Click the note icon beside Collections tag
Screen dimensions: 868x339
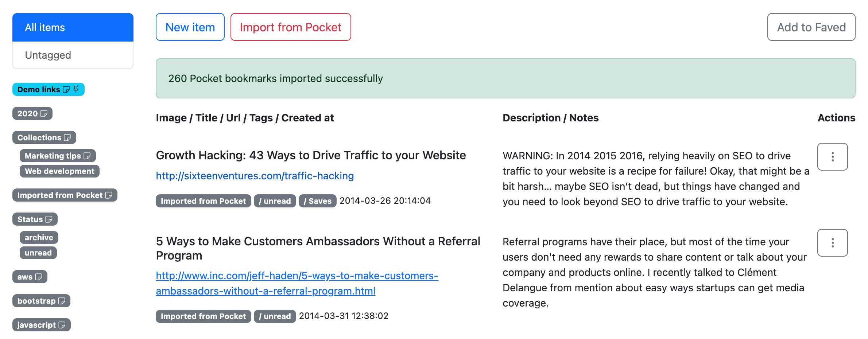pyautogui.click(x=67, y=138)
